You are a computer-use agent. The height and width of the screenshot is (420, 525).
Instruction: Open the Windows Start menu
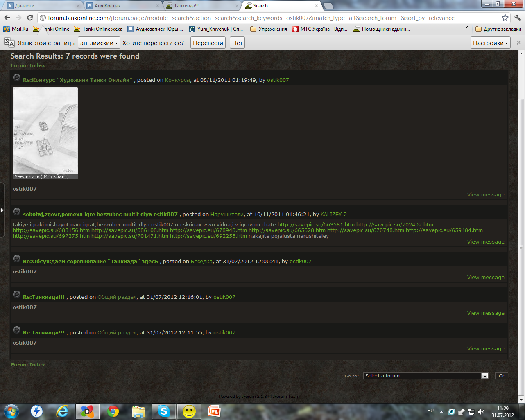(11, 411)
